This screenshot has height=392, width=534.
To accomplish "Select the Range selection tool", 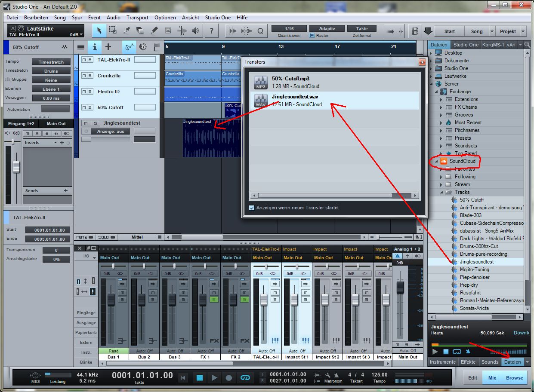I will click(113, 31).
